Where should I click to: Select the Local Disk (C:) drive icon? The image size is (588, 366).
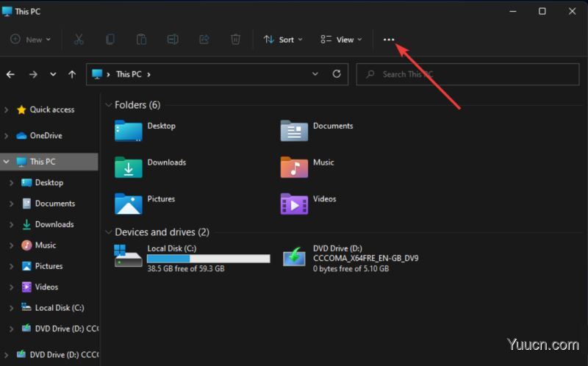(x=128, y=256)
